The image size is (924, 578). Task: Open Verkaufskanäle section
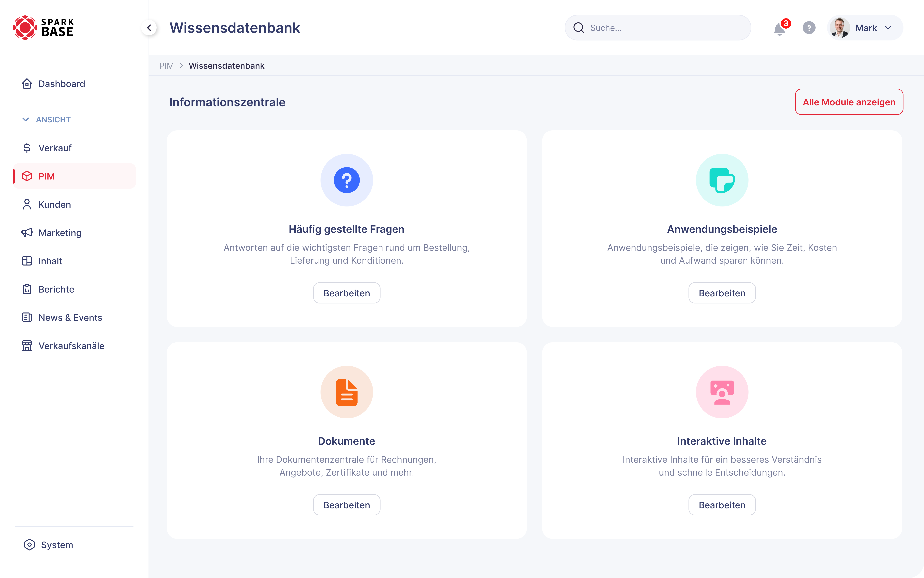74,346
